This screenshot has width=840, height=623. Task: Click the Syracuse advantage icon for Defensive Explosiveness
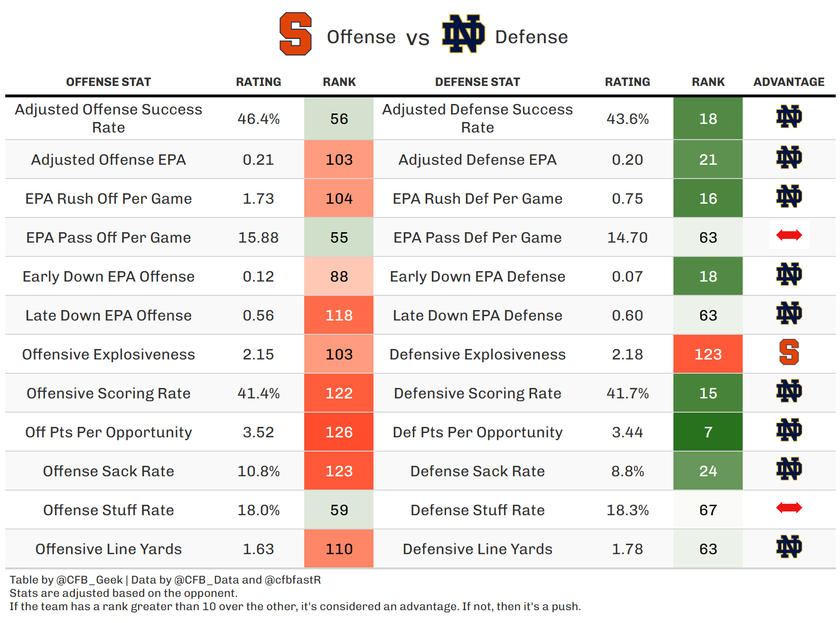pos(789,352)
